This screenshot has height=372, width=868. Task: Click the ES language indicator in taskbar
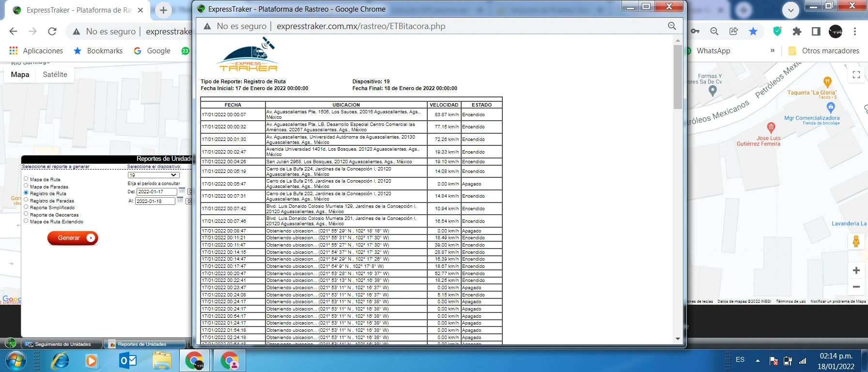click(740, 359)
